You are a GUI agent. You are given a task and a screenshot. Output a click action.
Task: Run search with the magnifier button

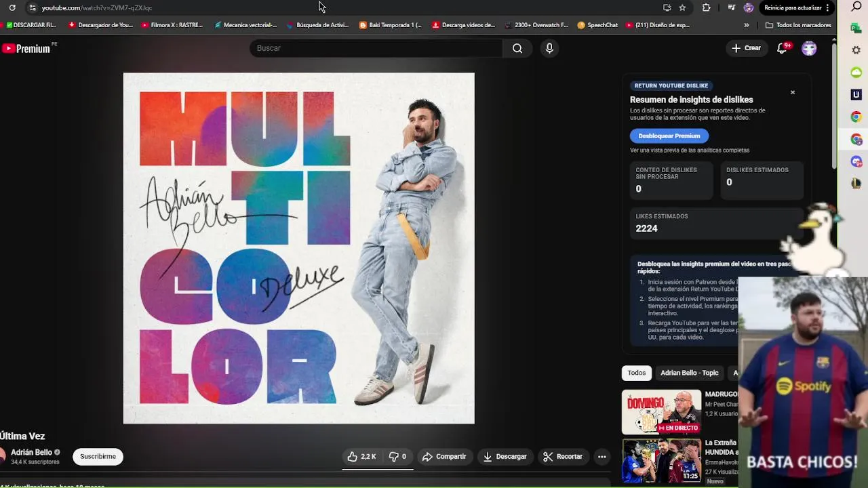point(517,48)
